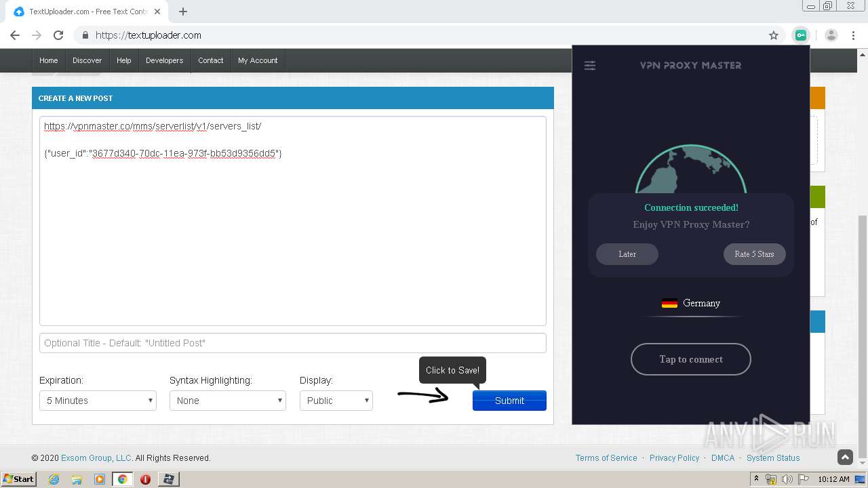Click the Later button in VPN popup
Image resolution: width=868 pixels, height=488 pixels.
point(627,254)
